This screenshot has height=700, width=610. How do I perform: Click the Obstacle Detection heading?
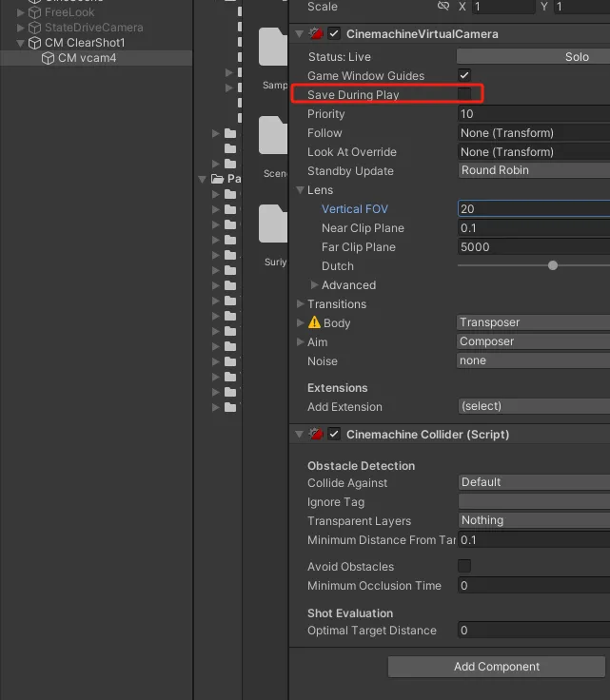tap(361, 466)
